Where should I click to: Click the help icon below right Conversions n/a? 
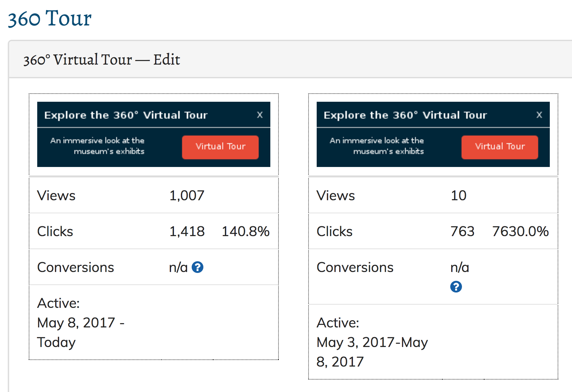click(456, 287)
